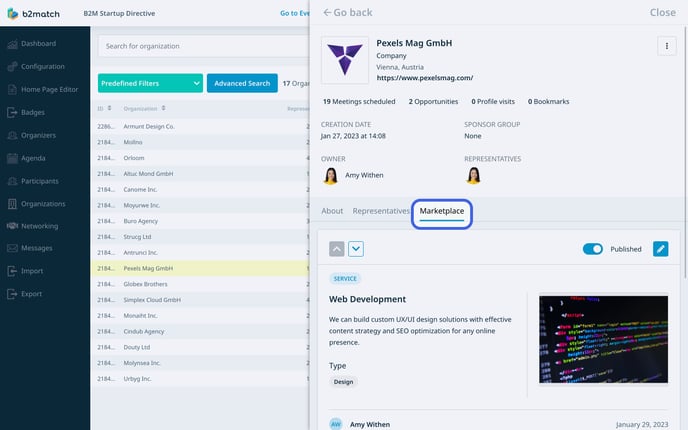Screen dimensions: 688x430
Task: Select the Molynsea Inc. row
Action: click(200, 363)
